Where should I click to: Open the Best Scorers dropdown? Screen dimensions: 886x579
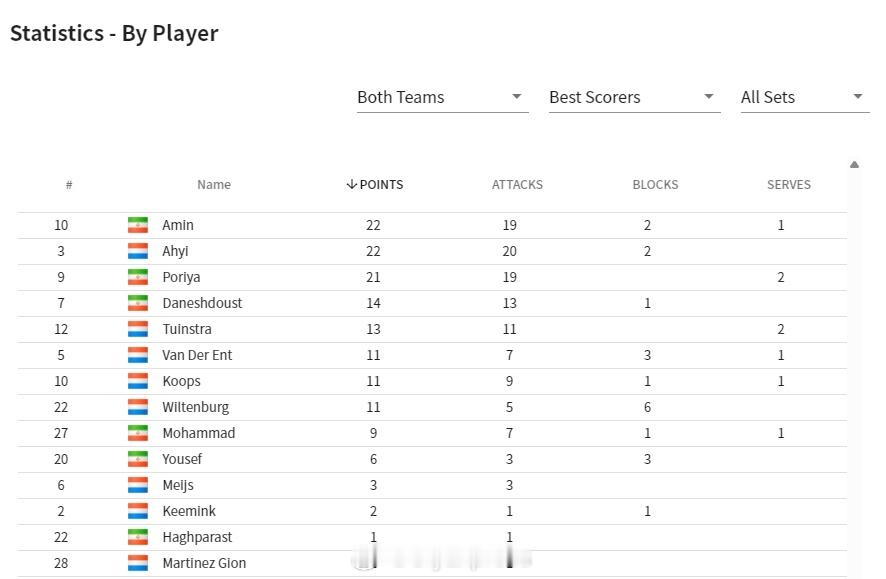point(635,98)
